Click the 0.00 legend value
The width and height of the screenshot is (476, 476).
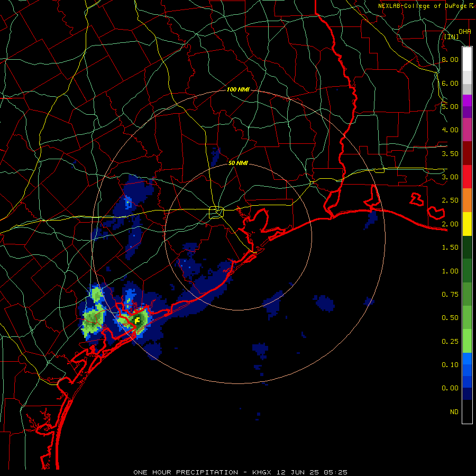[450, 388]
